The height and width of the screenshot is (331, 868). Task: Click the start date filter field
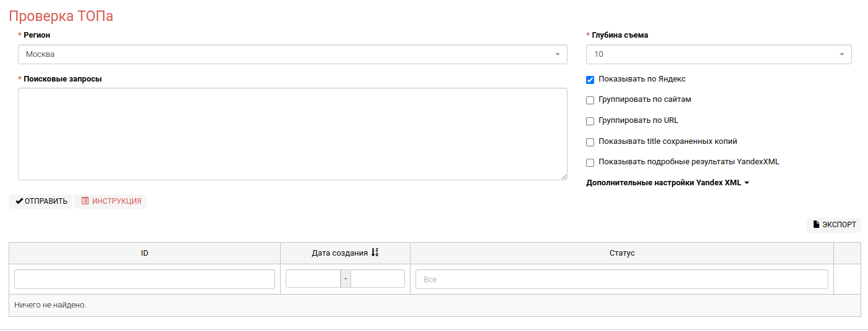click(313, 279)
